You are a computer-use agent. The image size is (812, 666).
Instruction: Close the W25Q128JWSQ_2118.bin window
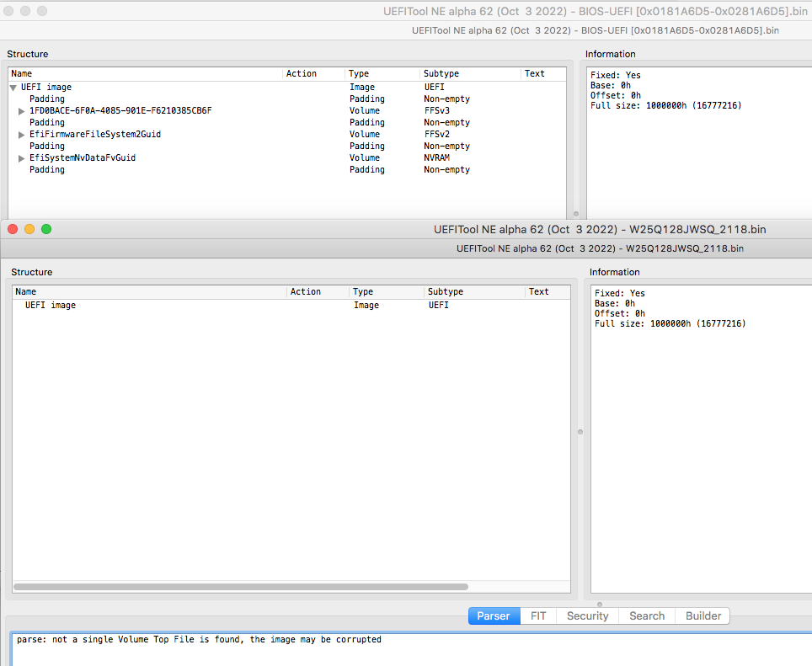(x=13, y=229)
